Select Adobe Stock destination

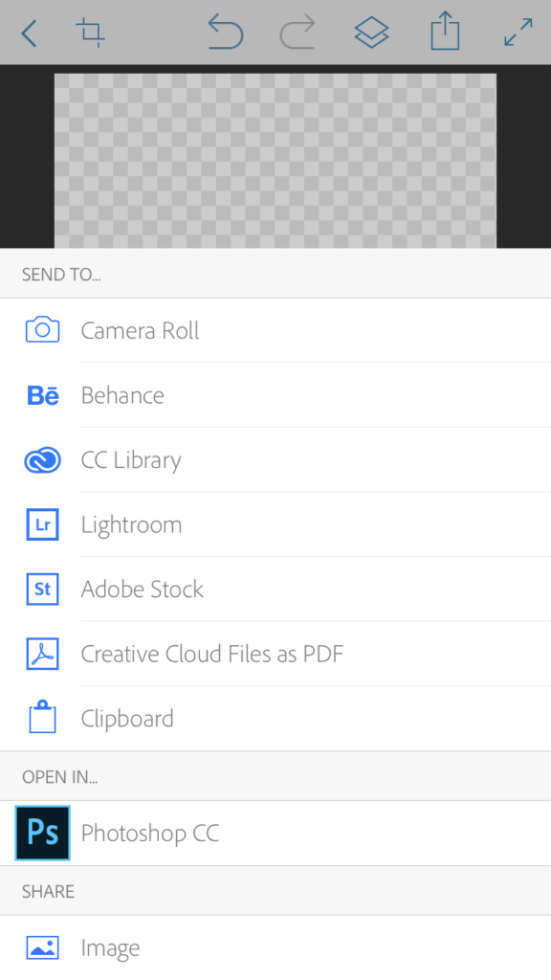(x=275, y=589)
